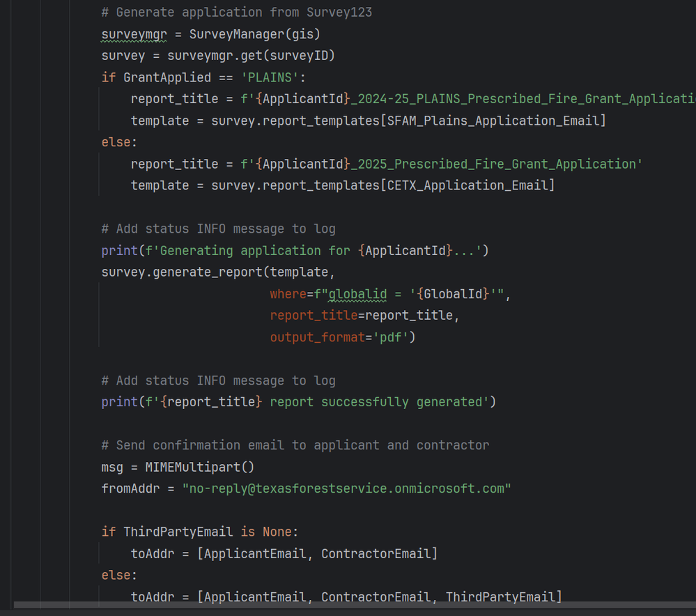
Task: Click the string 'PLAINS' in if condition
Action: point(270,78)
